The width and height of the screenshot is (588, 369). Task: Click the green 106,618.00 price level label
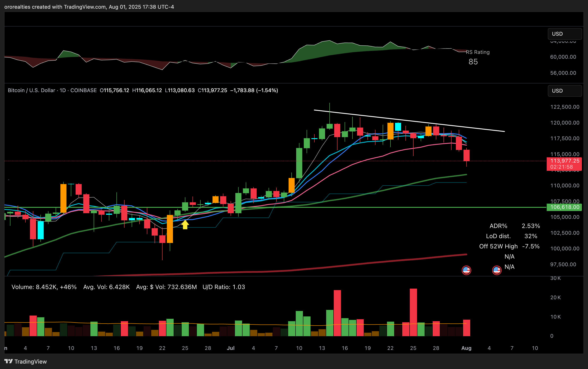pos(564,207)
